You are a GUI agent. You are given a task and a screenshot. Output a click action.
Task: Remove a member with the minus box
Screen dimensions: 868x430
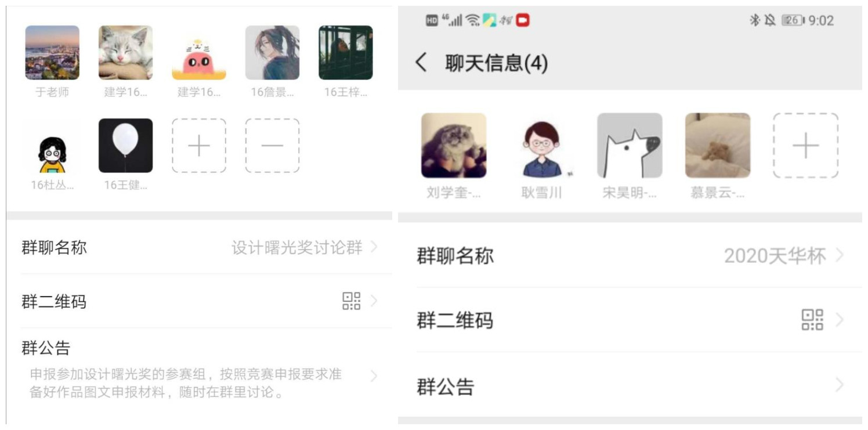point(272,146)
